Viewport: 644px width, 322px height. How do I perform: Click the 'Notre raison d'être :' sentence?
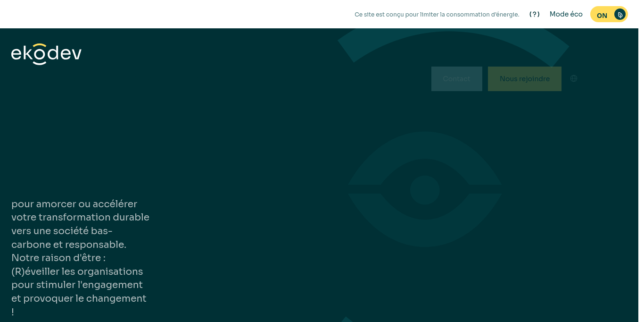coord(58,258)
